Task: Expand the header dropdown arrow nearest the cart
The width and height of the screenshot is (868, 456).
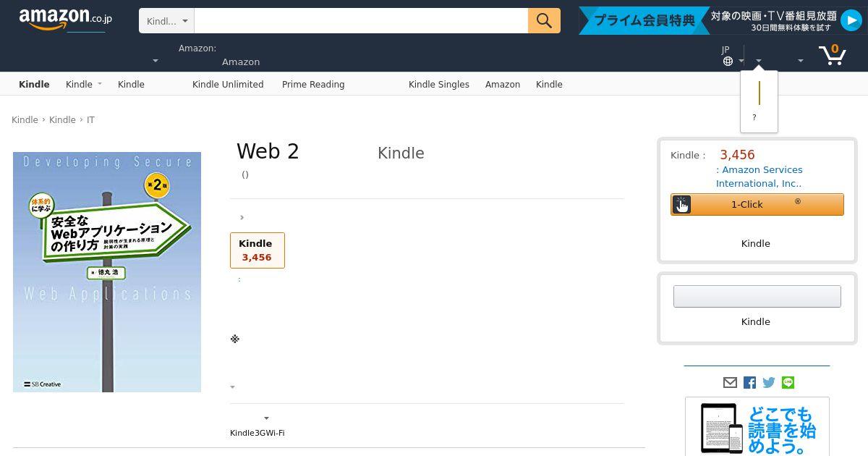Action: point(800,62)
